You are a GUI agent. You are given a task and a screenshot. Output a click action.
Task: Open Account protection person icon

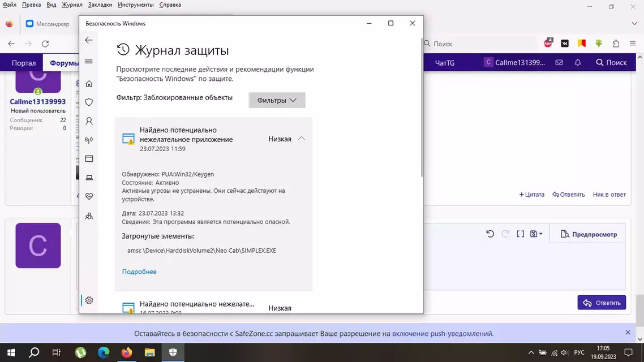pos(89,121)
